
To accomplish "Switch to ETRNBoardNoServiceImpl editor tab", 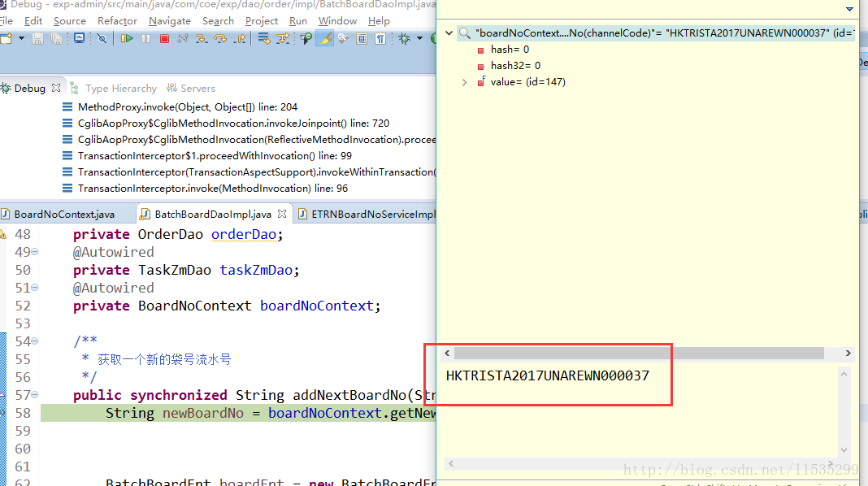I will pyautogui.click(x=367, y=215).
